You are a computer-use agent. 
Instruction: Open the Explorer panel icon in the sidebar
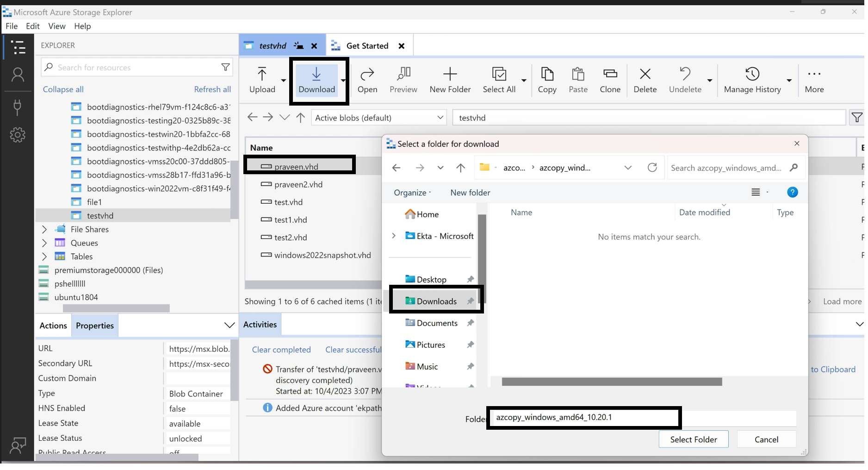click(18, 47)
